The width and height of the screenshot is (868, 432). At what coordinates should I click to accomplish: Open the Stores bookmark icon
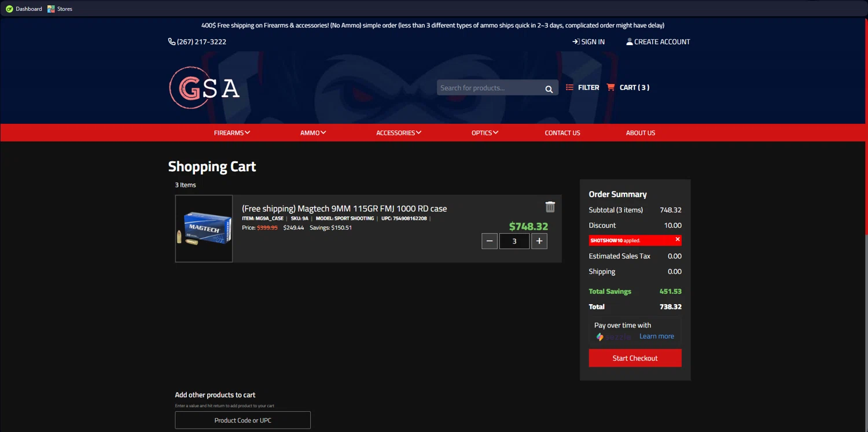(51, 9)
